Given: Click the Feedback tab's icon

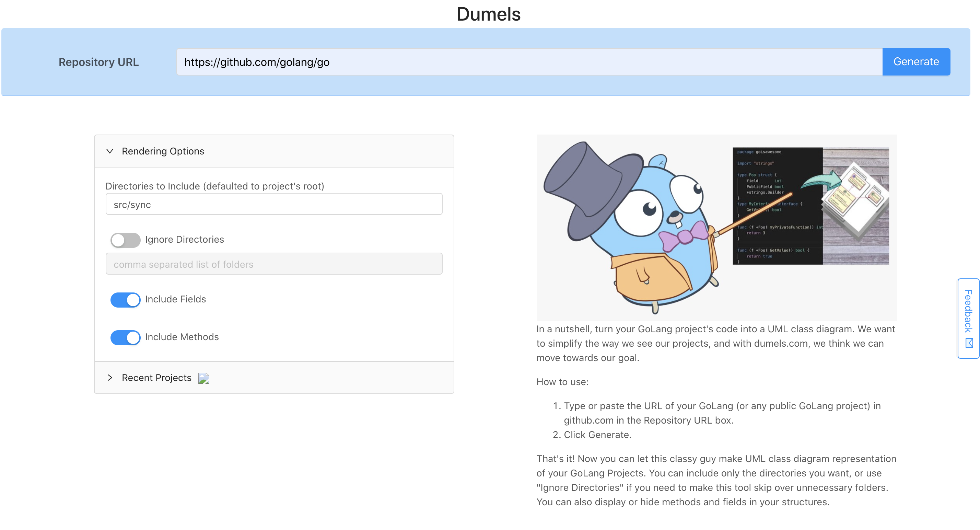Looking at the screenshot, I should click(x=969, y=343).
